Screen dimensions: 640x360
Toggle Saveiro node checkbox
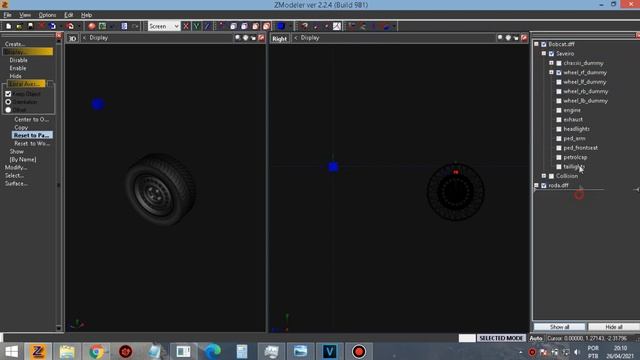(551, 53)
